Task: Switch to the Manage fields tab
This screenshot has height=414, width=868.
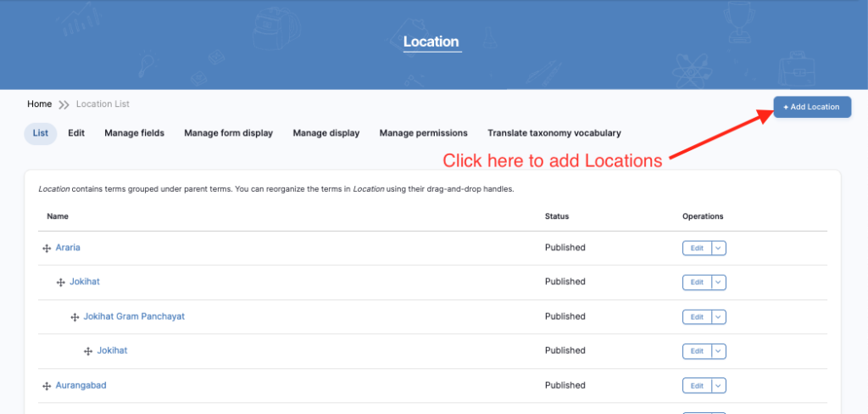Action: tap(134, 133)
